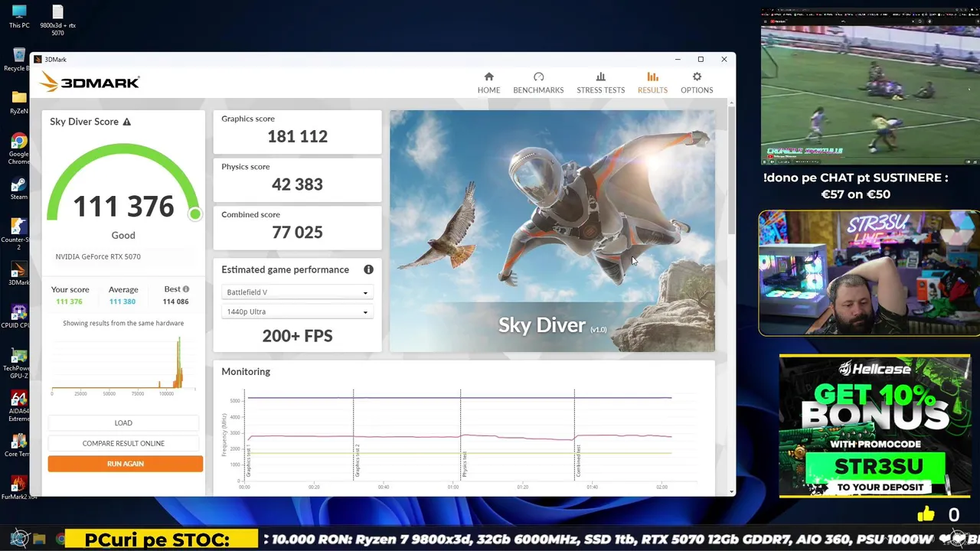The width and height of the screenshot is (980, 551).
Task: Select the Results tab
Action: (x=652, y=83)
